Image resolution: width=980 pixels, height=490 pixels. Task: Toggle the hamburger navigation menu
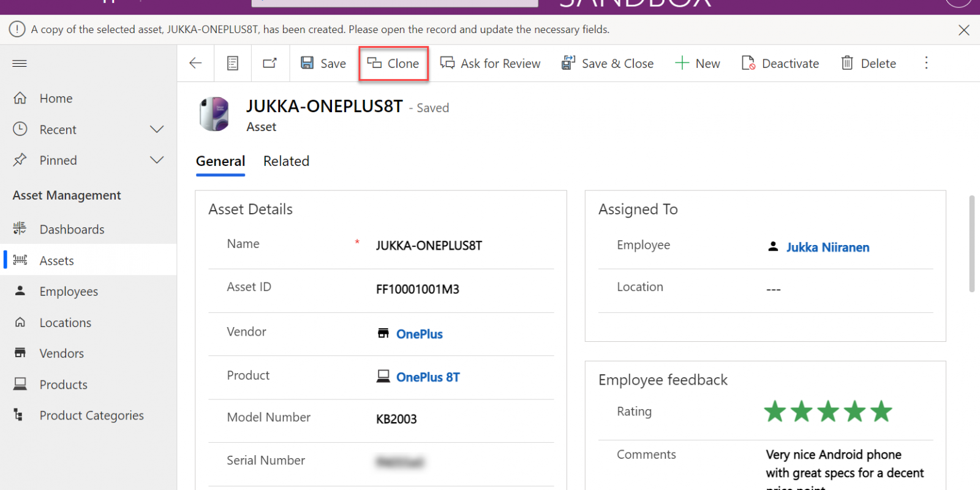(20, 63)
